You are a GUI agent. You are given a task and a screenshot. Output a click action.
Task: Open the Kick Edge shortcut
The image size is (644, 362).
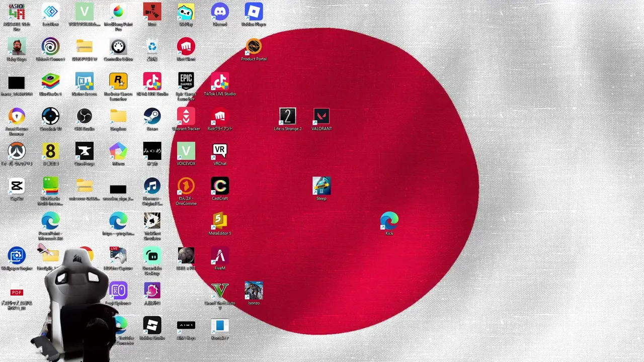click(389, 221)
